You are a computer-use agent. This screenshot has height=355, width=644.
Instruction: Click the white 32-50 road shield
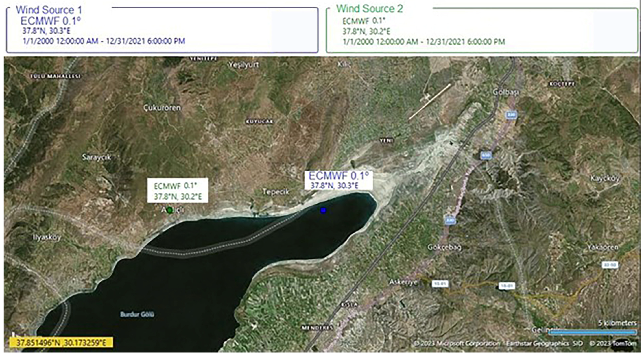tap(610, 265)
